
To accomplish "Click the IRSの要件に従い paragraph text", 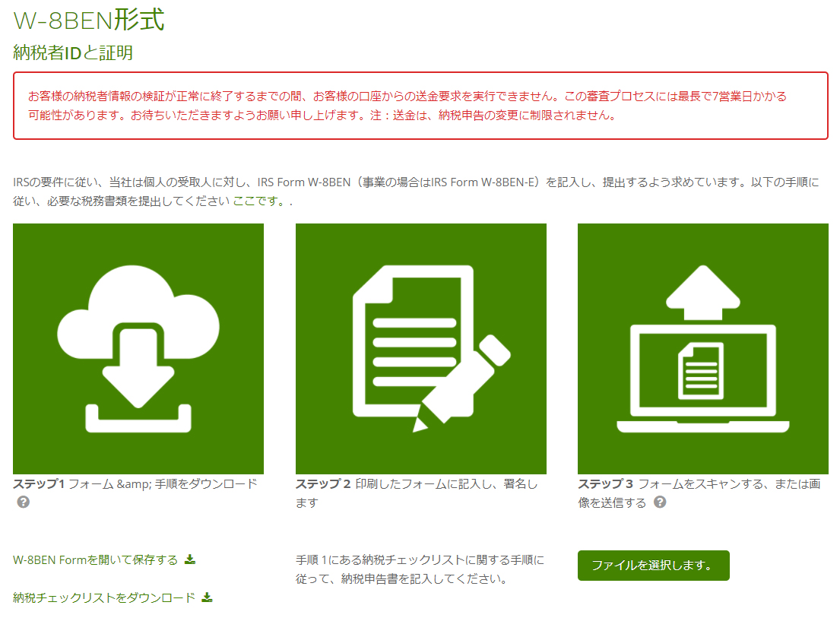I will (417, 192).
